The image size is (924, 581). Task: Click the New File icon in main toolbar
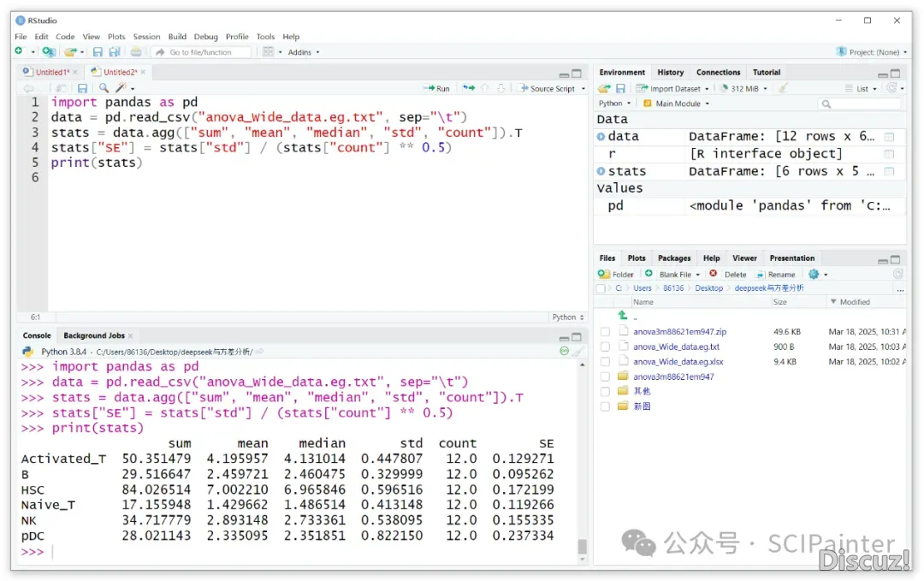[19, 52]
